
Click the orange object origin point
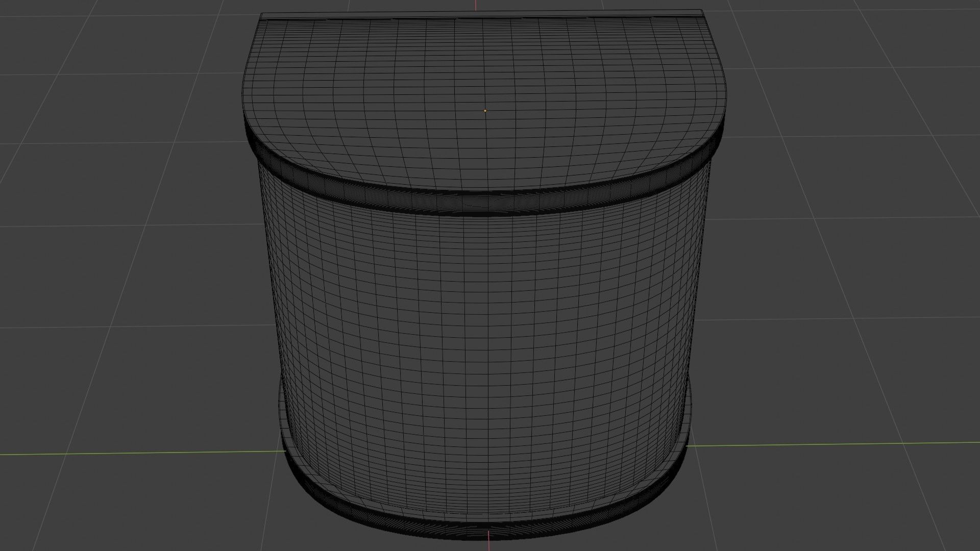pyautogui.click(x=485, y=110)
